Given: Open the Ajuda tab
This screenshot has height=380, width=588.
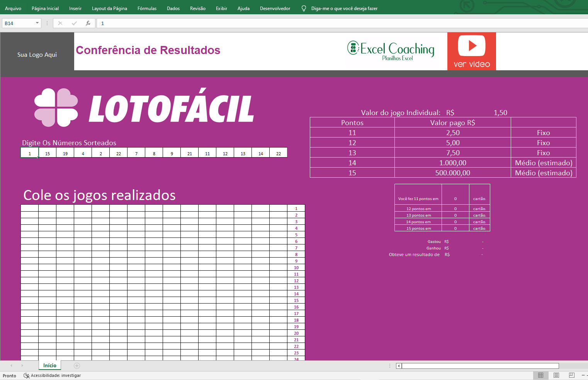Looking at the screenshot, I should click(x=243, y=8).
